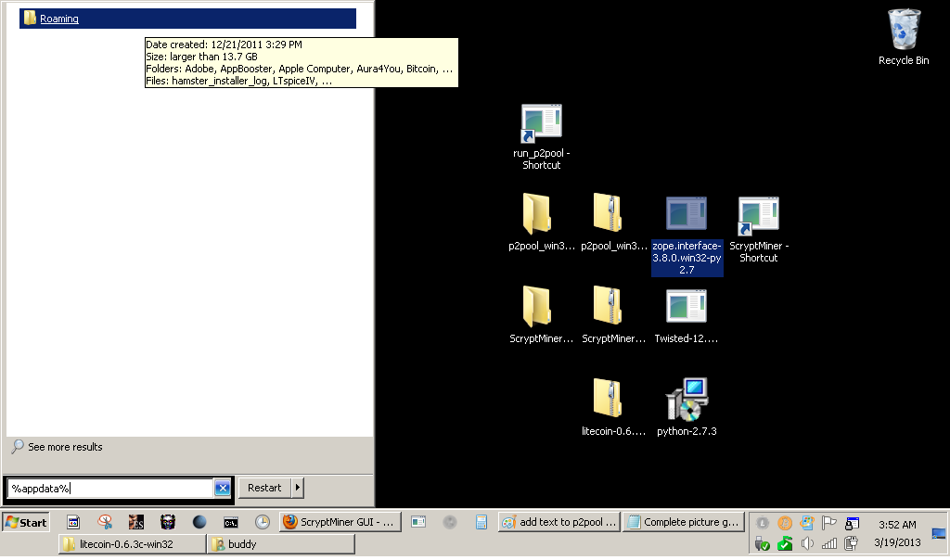Click the Litecoin tray icon
Screen dimensions: 950x560
(x=763, y=523)
